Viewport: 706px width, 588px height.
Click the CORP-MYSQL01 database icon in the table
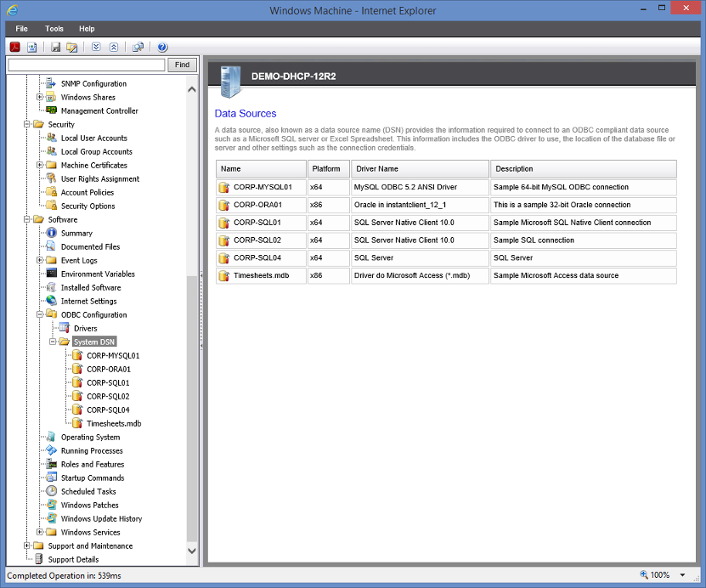[224, 187]
